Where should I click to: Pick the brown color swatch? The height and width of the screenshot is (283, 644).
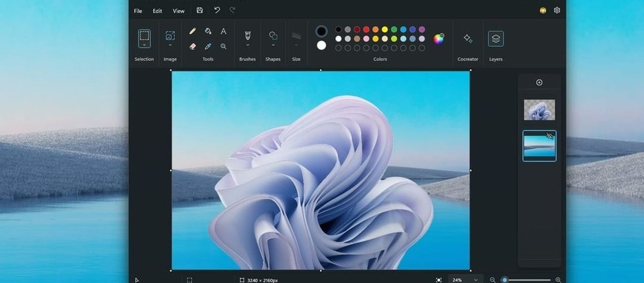pos(357,39)
